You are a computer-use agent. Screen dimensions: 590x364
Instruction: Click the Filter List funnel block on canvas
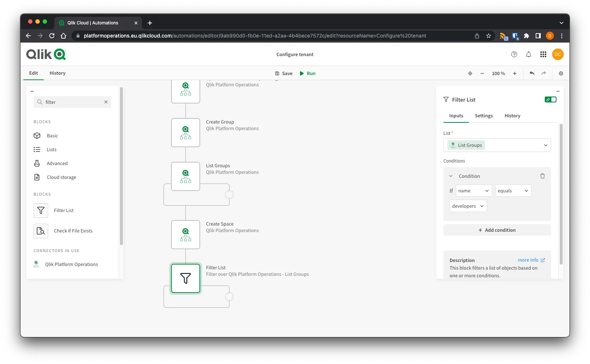pos(186,278)
